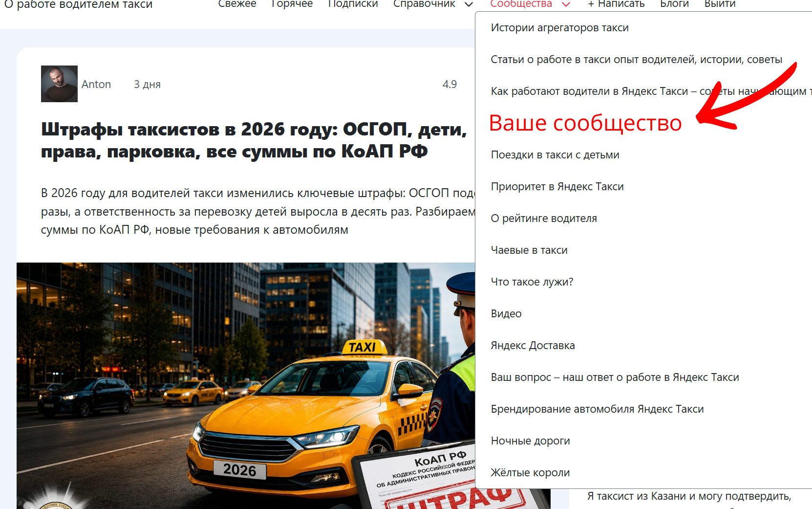Open article title Штрафы таксистов в 2026 году
The image size is (812, 509).
point(254,140)
